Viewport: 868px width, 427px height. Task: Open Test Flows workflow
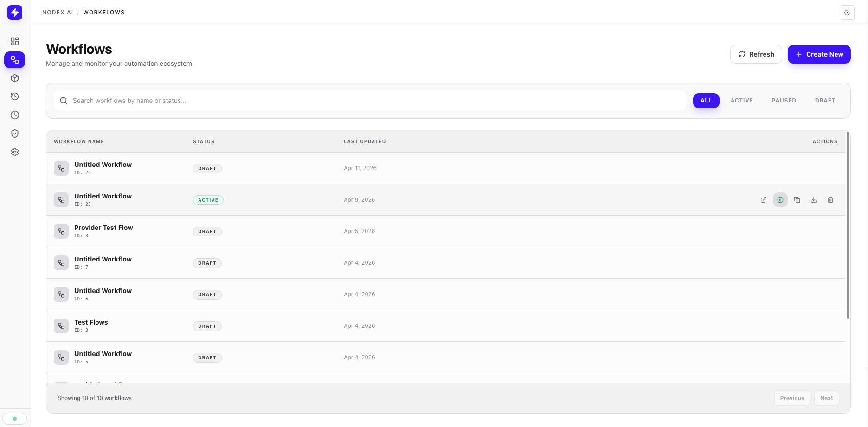pyautogui.click(x=91, y=322)
